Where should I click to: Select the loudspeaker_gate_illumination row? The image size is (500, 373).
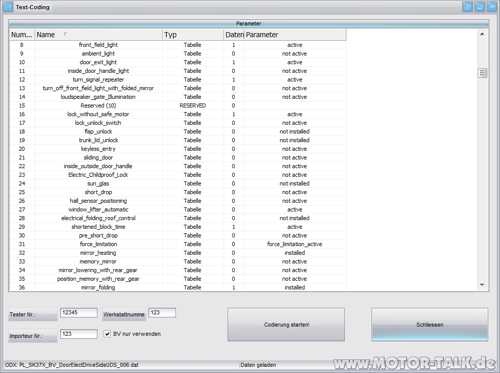coord(178,97)
